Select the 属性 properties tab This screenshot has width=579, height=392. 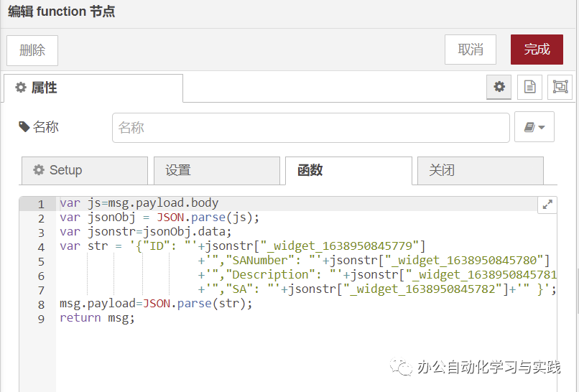[93, 88]
